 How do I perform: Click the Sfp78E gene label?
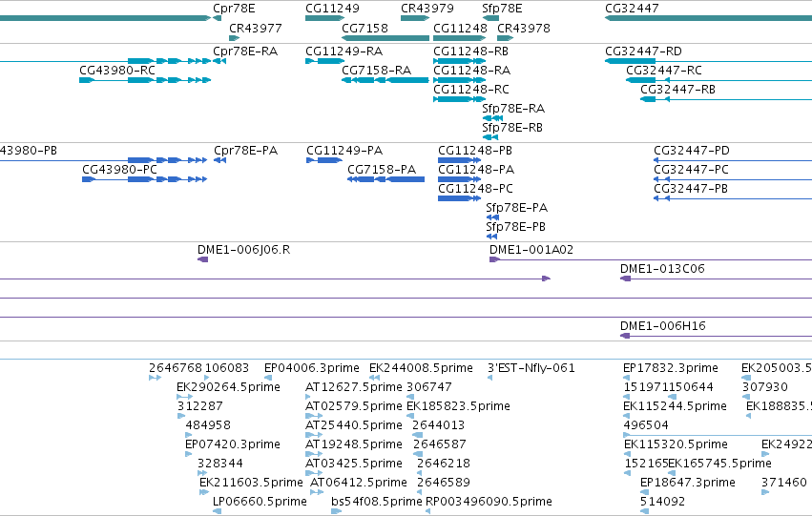point(502,9)
